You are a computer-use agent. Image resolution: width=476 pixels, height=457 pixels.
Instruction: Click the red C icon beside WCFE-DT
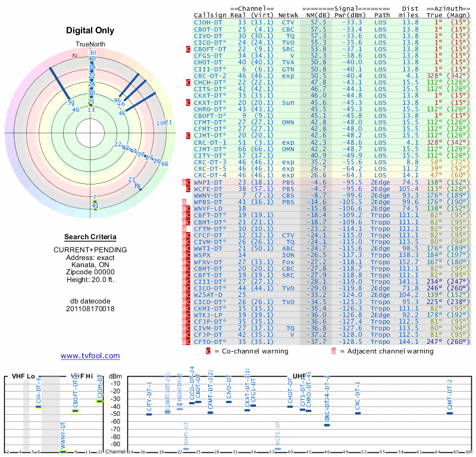(x=189, y=189)
